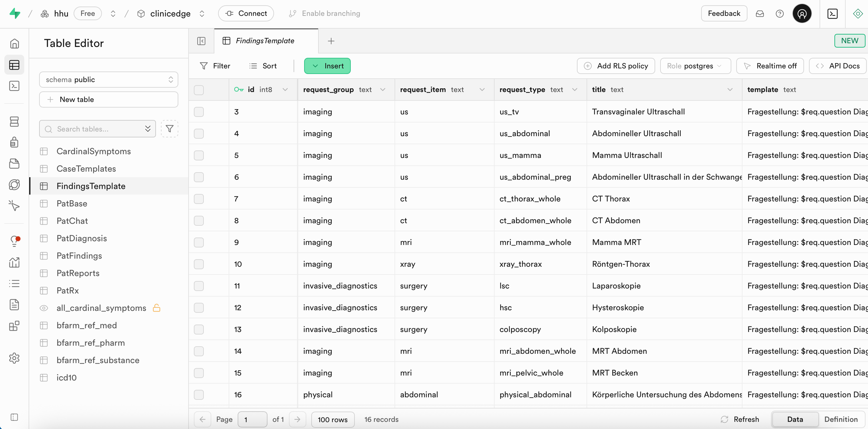Open the Authentication sidebar icon

(x=14, y=142)
